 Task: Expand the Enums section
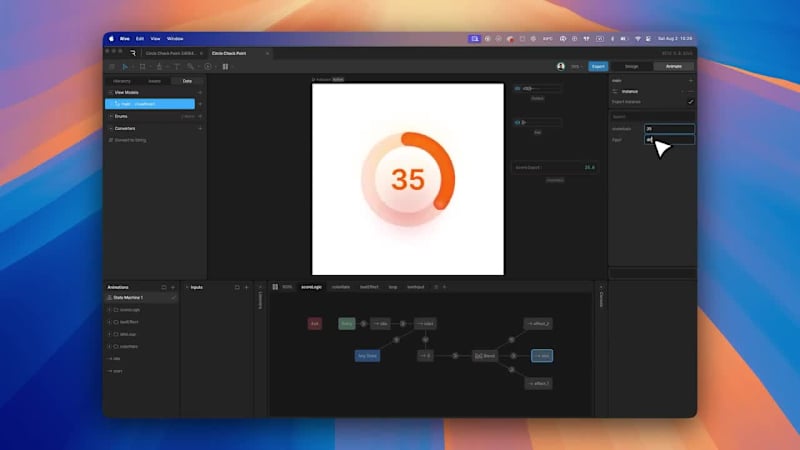111,116
